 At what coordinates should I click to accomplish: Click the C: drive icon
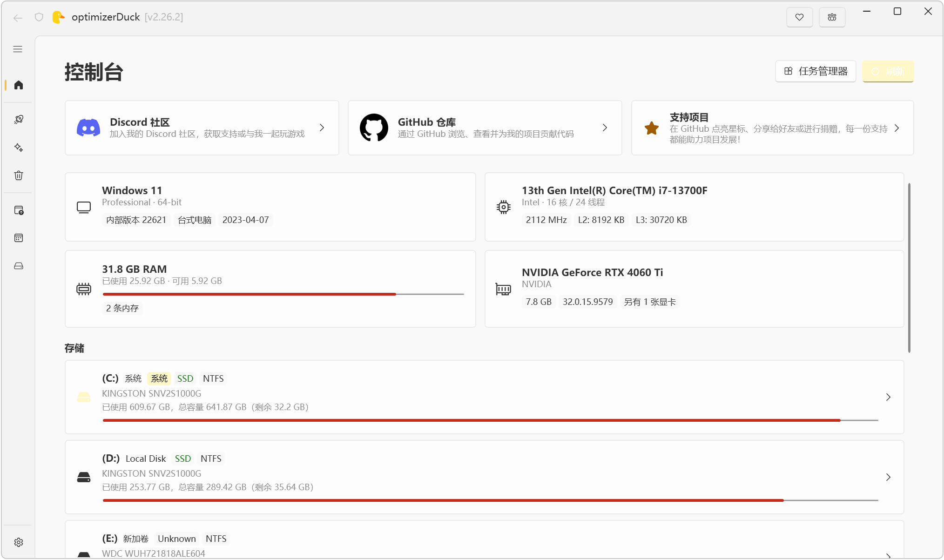[x=84, y=397]
